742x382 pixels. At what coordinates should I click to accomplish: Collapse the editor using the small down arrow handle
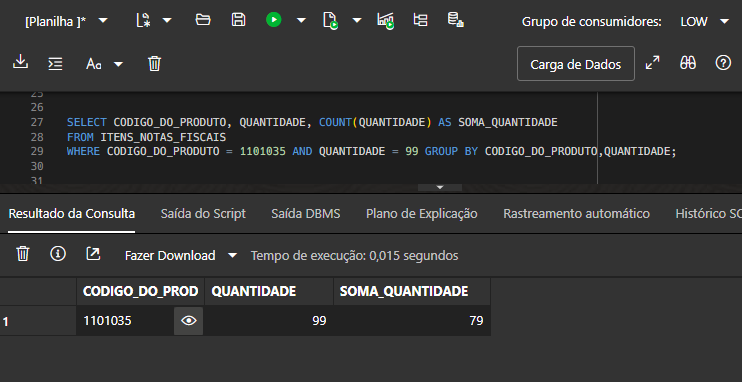pyautogui.click(x=440, y=187)
